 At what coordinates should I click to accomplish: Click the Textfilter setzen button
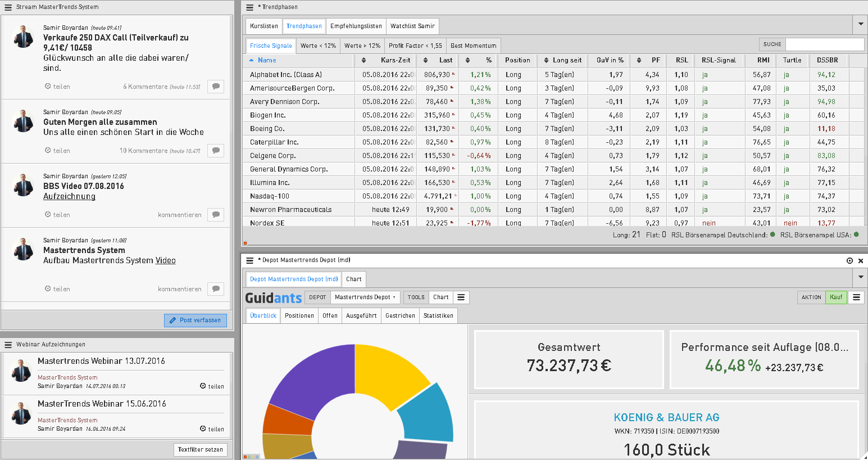click(x=201, y=449)
